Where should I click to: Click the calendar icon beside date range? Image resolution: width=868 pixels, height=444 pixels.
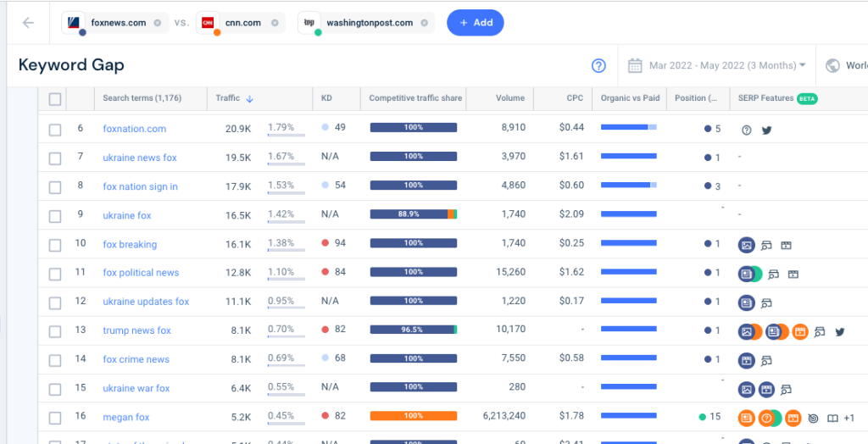coord(635,66)
